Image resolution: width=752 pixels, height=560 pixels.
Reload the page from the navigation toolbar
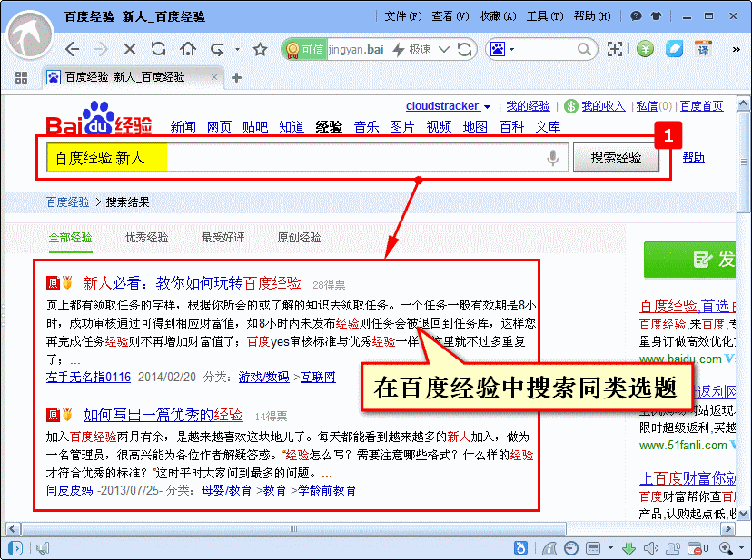(x=158, y=49)
